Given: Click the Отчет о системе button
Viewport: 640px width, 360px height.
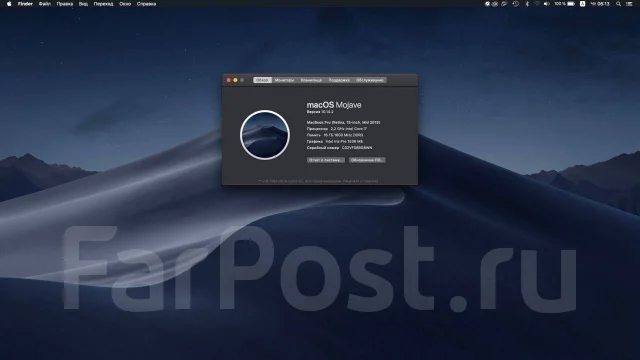Looking at the screenshot, I should click(x=326, y=160).
